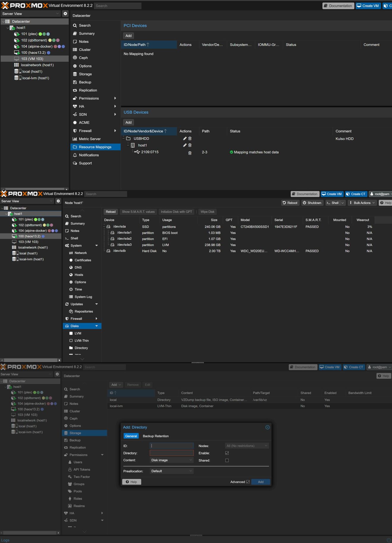Viewport: 392px width, 543px height.
Task: Sort by the Wearout column header
Action: [x=363, y=220]
